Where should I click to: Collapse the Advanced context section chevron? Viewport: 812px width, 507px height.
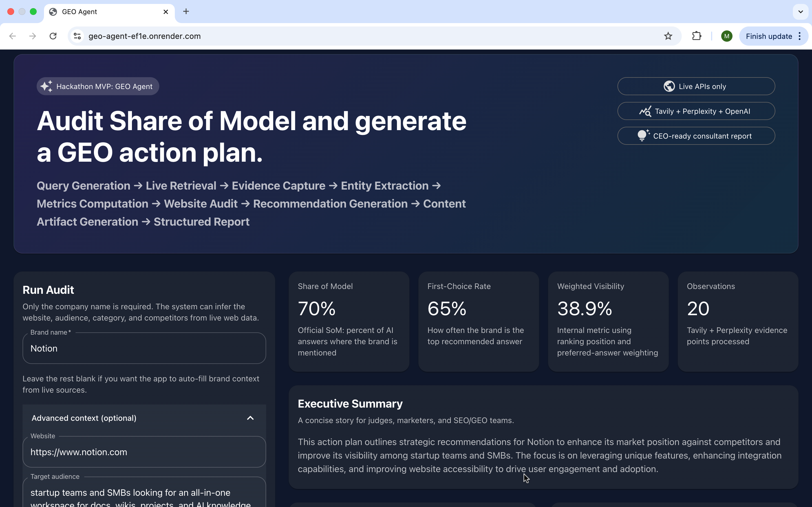pos(250,418)
